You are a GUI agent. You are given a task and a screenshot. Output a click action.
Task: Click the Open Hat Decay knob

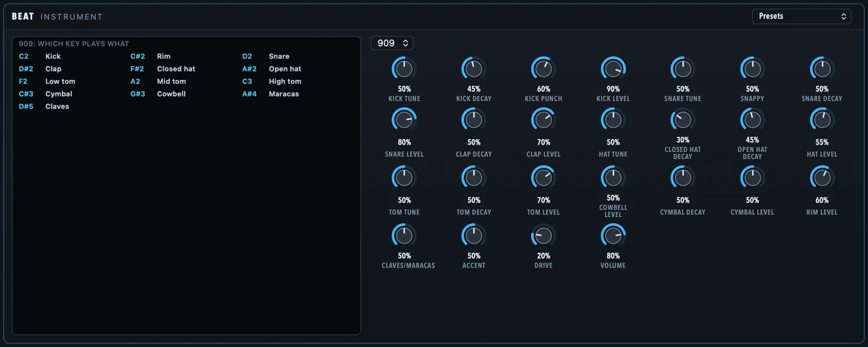coord(752,120)
